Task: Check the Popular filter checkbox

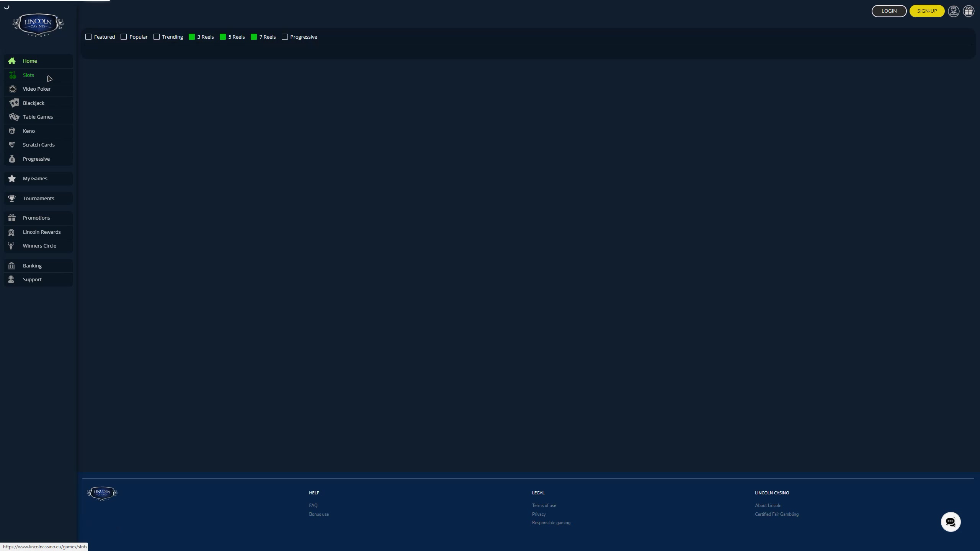Action: [x=124, y=37]
